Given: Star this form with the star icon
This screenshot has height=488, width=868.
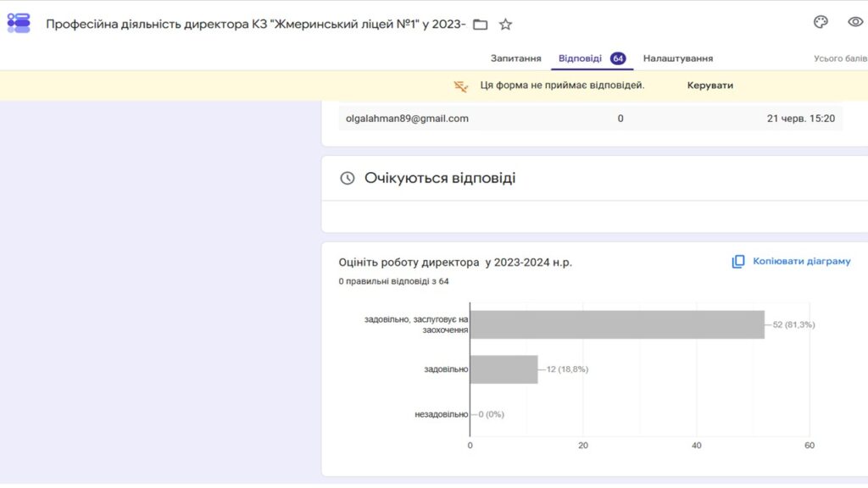Looking at the screenshot, I should (505, 25).
